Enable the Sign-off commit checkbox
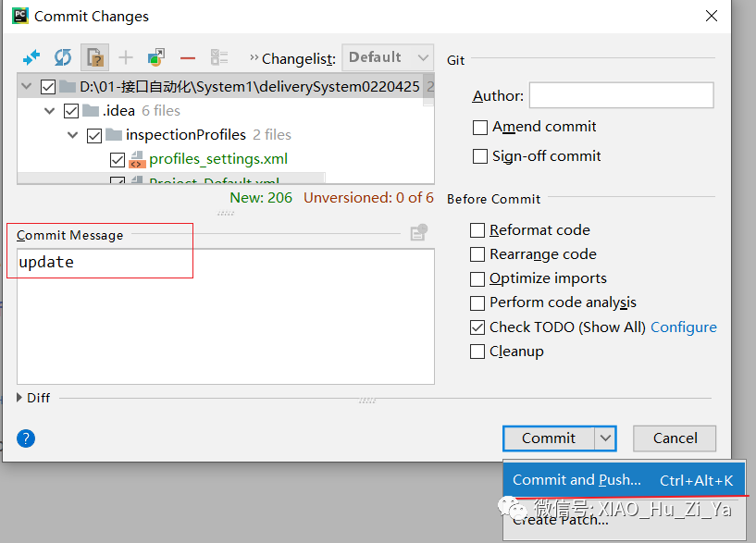This screenshot has height=543, width=756. (479, 156)
